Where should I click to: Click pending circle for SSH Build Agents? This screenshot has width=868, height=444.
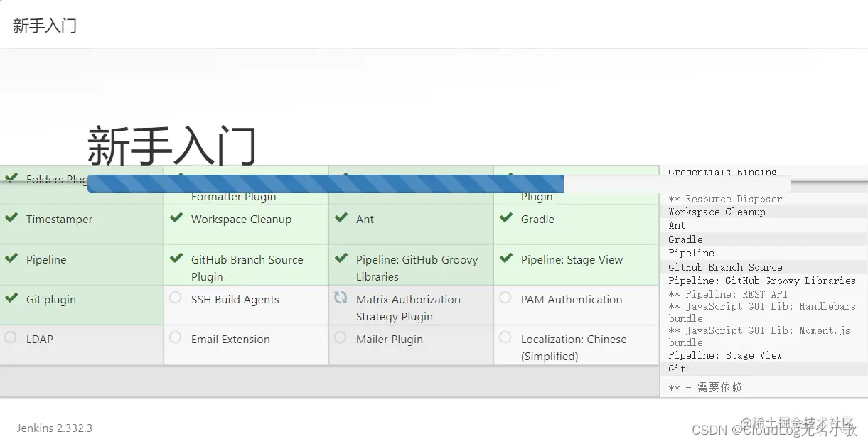point(176,298)
